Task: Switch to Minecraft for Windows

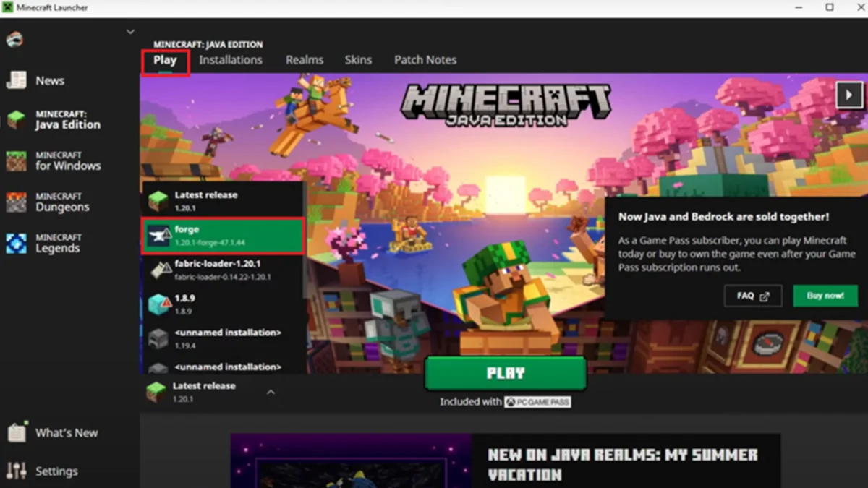Action: coord(61,160)
